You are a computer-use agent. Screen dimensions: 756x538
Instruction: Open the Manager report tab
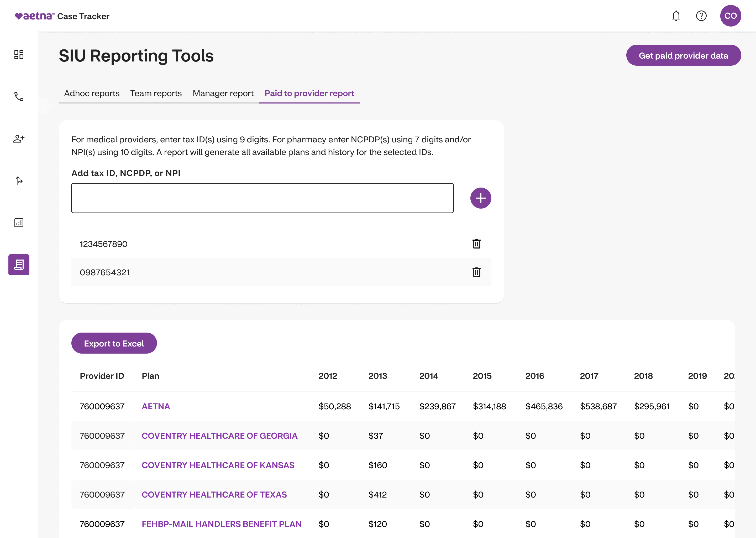coord(223,94)
